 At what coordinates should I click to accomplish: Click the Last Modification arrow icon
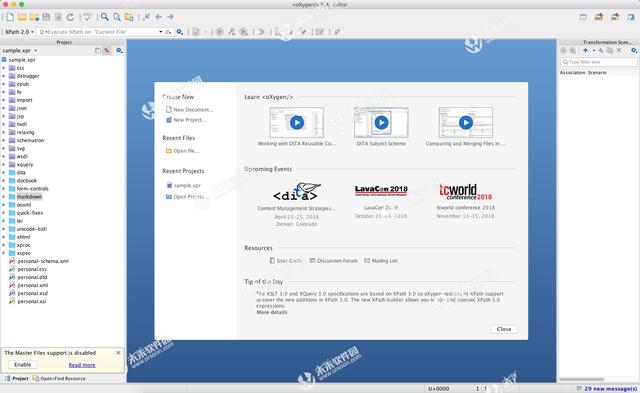click(147, 17)
